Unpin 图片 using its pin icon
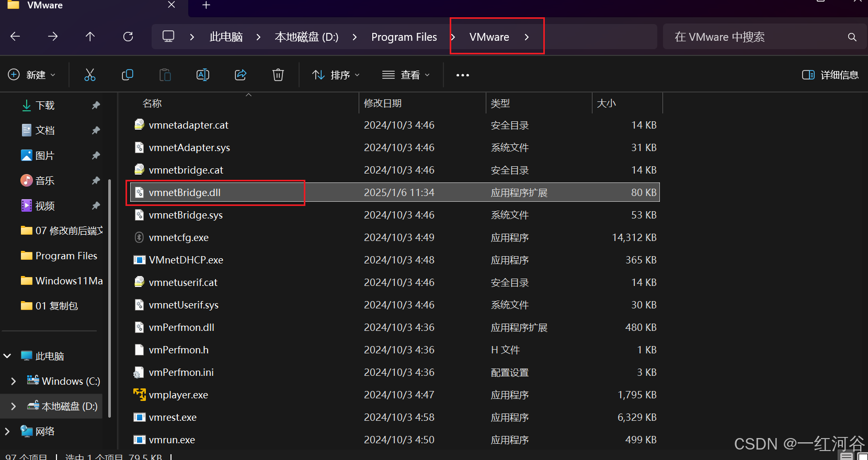This screenshot has width=868, height=460. (x=96, y=156)
